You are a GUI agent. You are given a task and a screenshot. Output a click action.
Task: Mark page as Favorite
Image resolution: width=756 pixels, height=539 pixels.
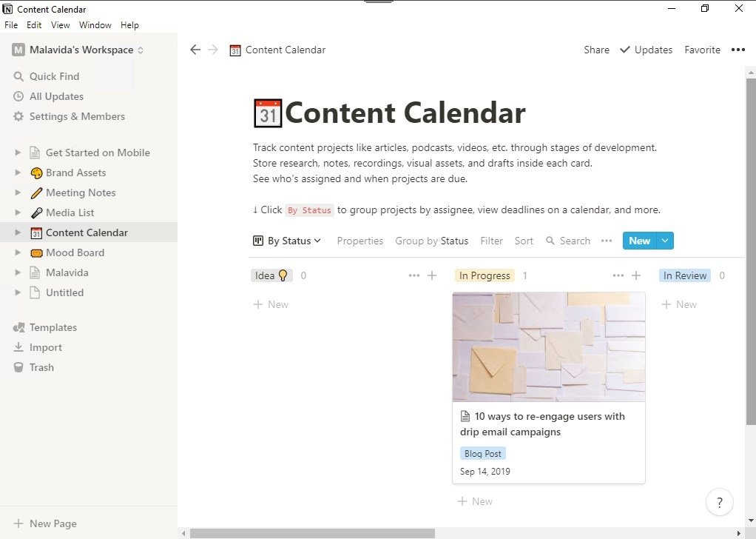[x=702, y=50]
